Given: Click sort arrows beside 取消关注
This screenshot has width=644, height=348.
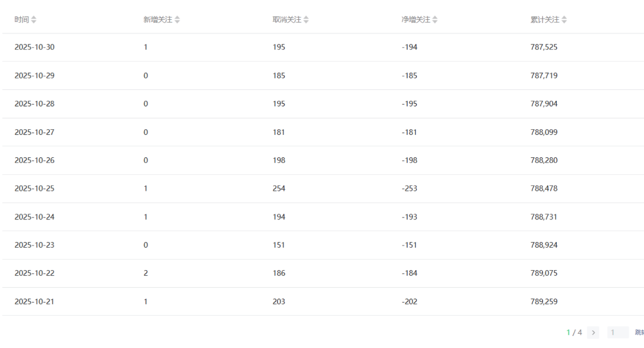Looking at the screenshot, I should click(306, 20).
